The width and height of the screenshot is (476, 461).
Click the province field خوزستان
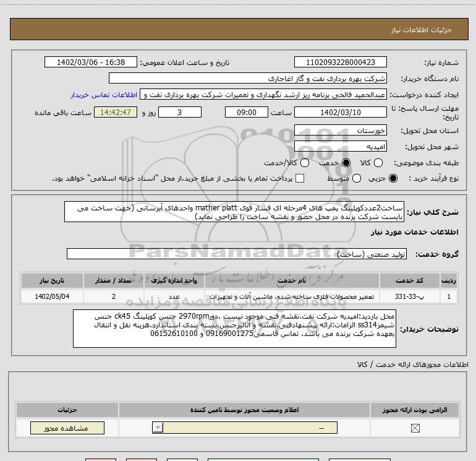340,130
